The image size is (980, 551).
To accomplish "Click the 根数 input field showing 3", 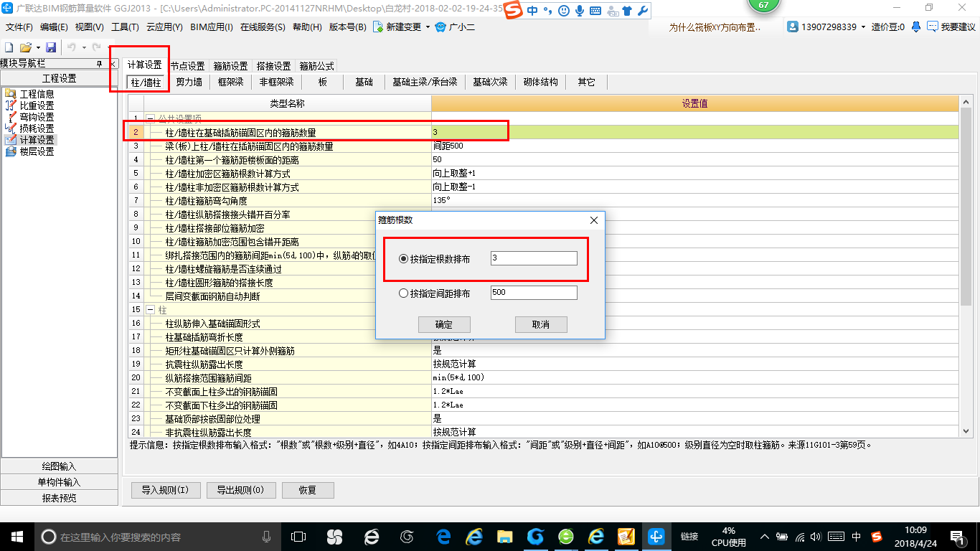I will (x=534, y=258).
